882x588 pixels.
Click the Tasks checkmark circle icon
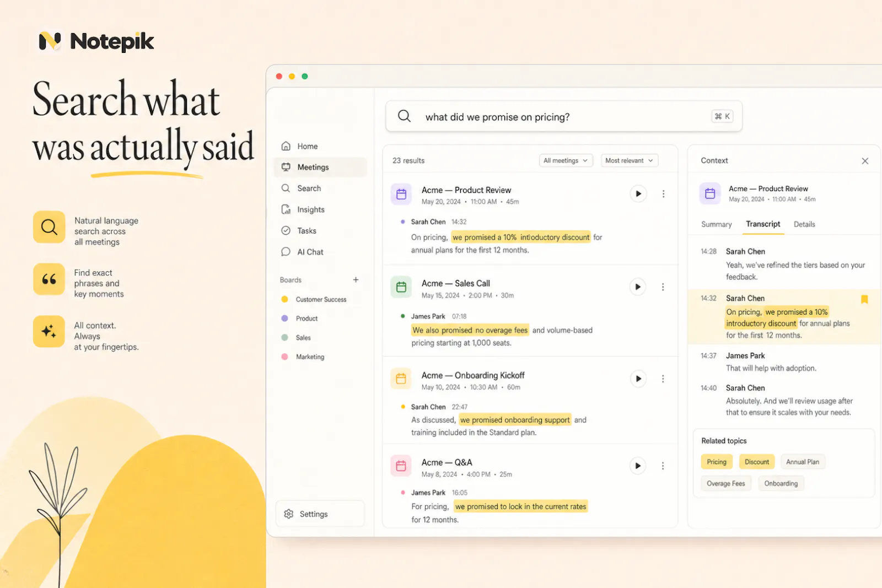point(286,230)
